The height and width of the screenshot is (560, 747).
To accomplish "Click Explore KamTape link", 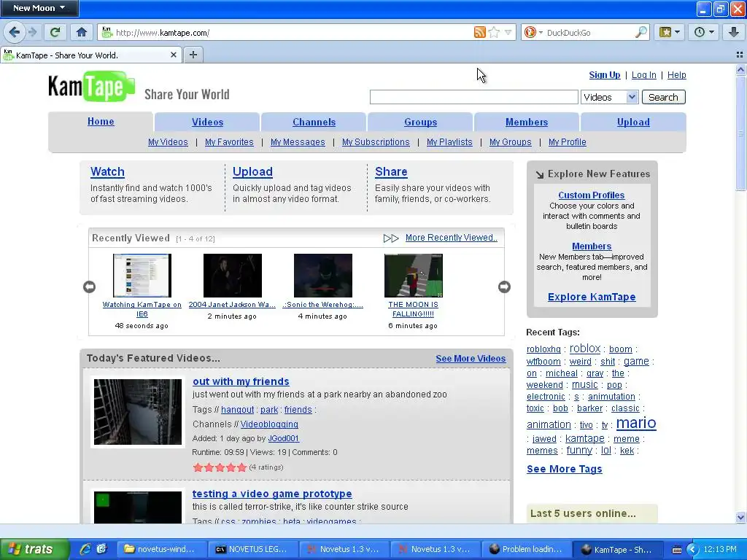I will tap(592, 297).
